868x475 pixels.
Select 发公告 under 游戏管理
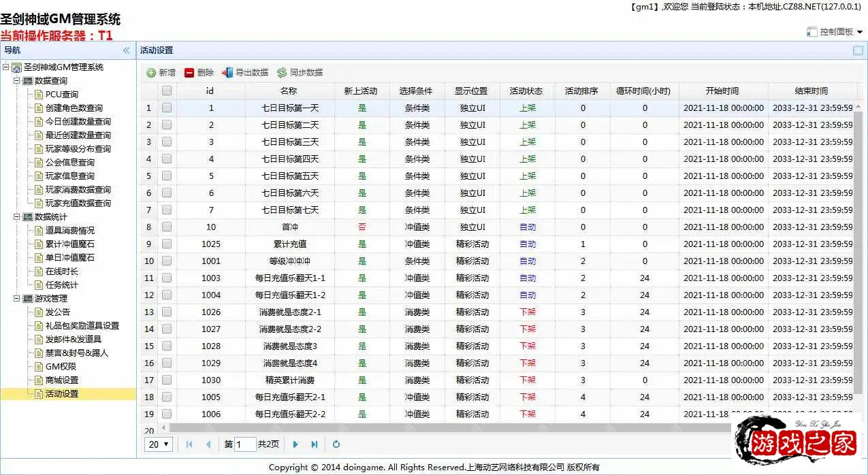tap(58, 312)
